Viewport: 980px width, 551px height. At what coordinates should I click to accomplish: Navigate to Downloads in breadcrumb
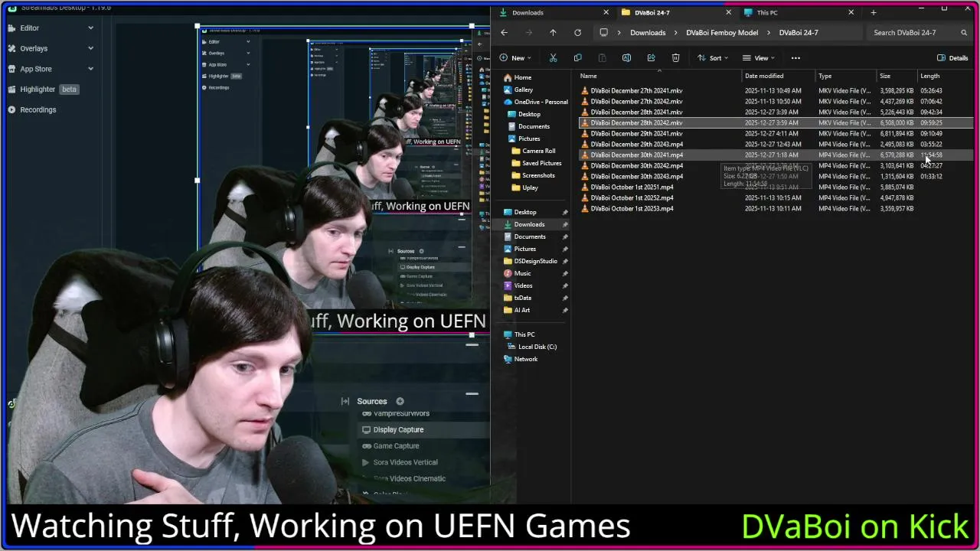(648, 33)
